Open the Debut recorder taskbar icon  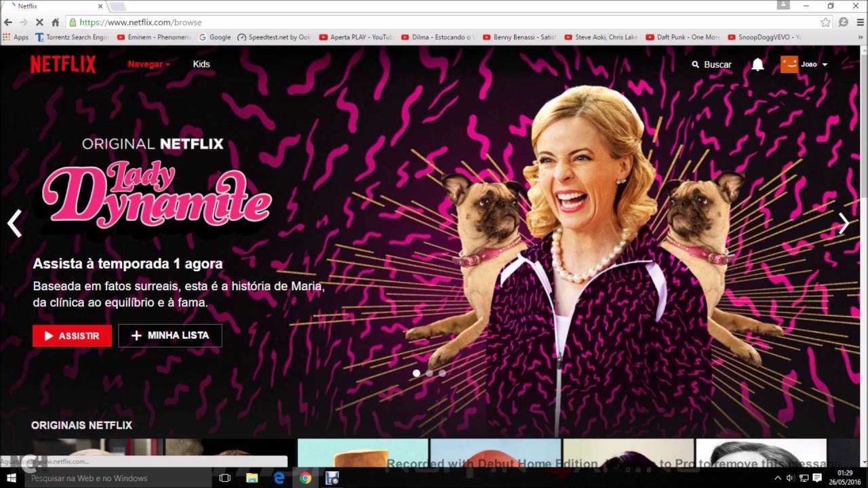(x=332, y=478)
